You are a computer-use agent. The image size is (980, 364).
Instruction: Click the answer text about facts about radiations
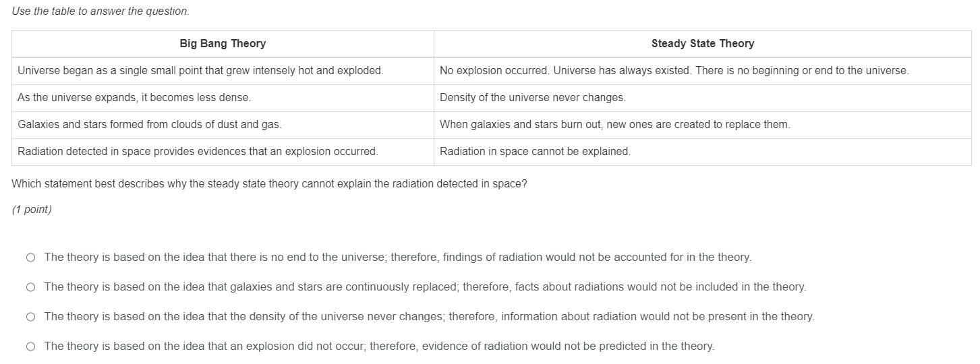425,287
